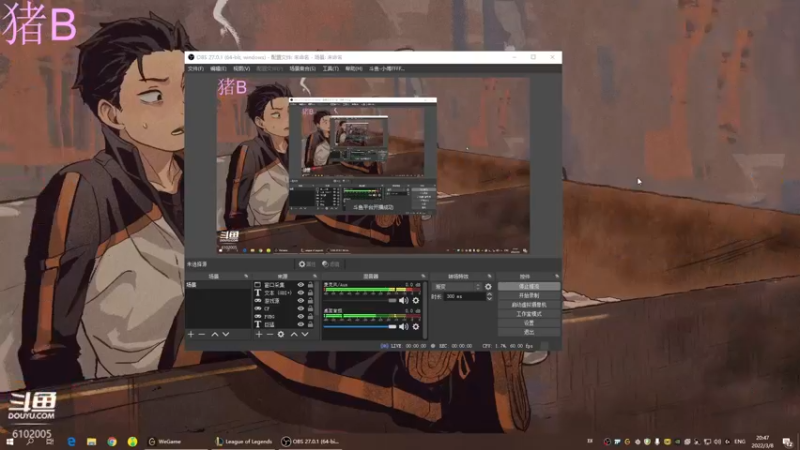Open Google Chrome from the taskbar

click(x=112, y=441)
